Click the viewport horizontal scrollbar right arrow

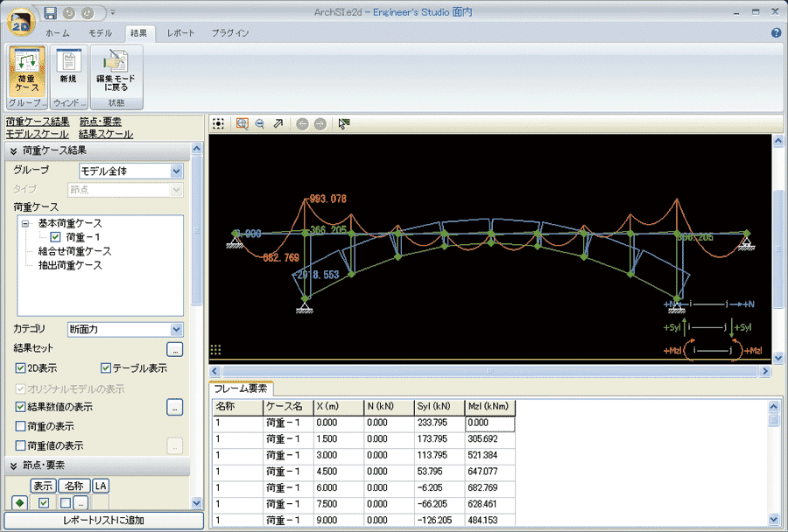pos(765,371)
